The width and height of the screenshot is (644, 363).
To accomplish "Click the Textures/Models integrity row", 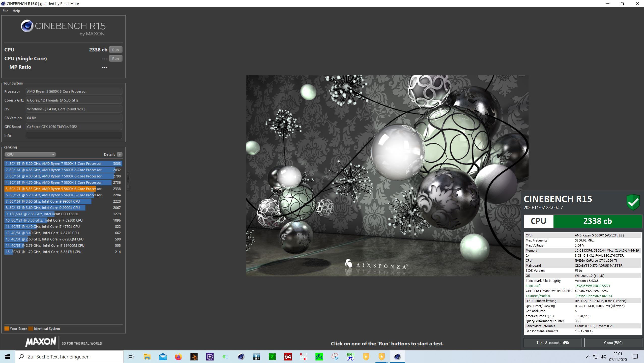I will (583, 296).
